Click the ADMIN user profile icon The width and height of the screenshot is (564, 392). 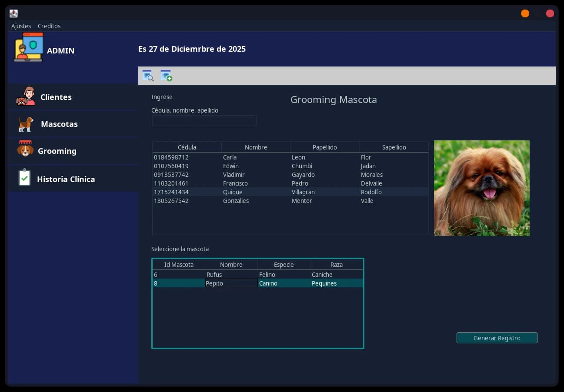[29, 47]
